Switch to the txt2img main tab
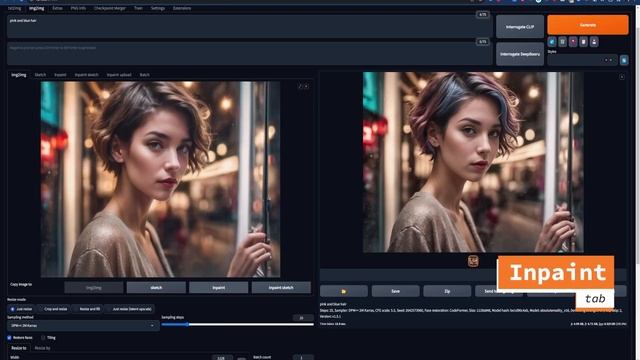The height and width of the screenshot is (360, 640). click(14, 8)
